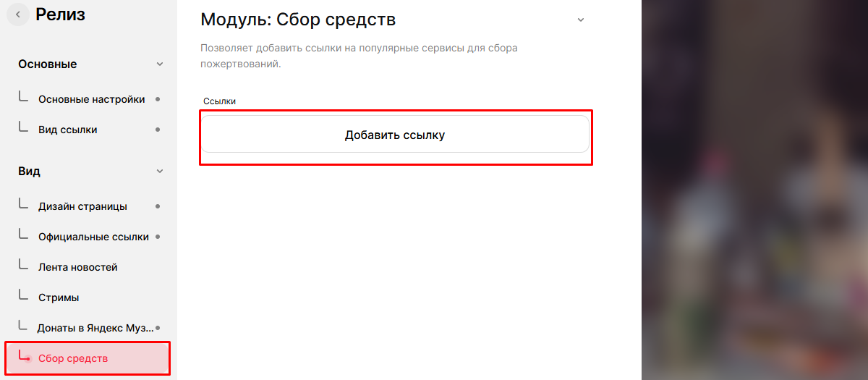The height and width of the screenshot is (380, 868).
Task: Select the Вид ссылки sidebar item
Action: point(67,130)
